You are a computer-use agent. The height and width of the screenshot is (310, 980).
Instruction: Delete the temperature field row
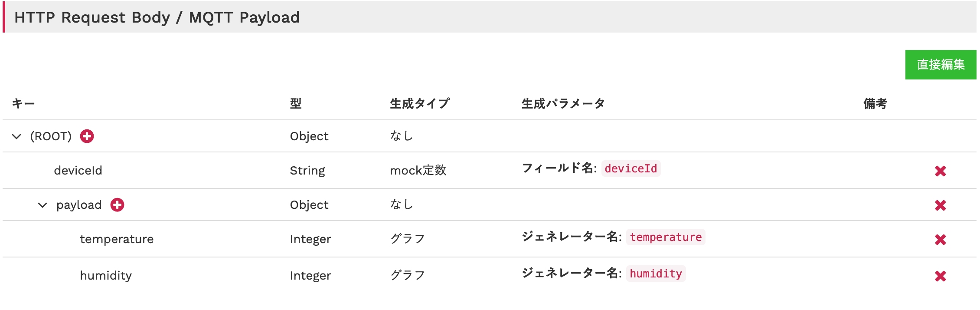[940, 240]
